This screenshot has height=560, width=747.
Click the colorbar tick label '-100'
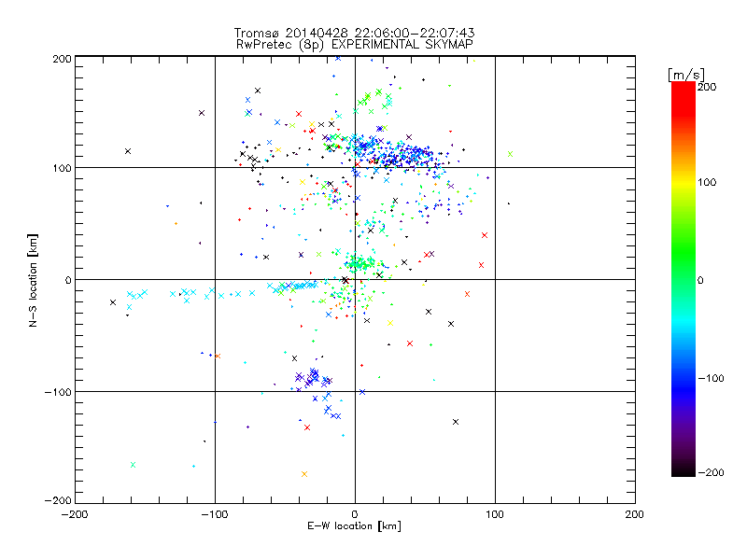(711, 379)
